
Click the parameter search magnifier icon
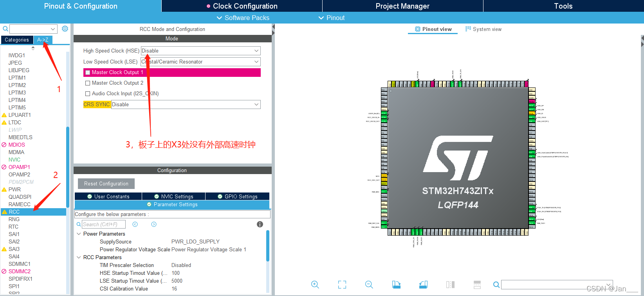79,224
